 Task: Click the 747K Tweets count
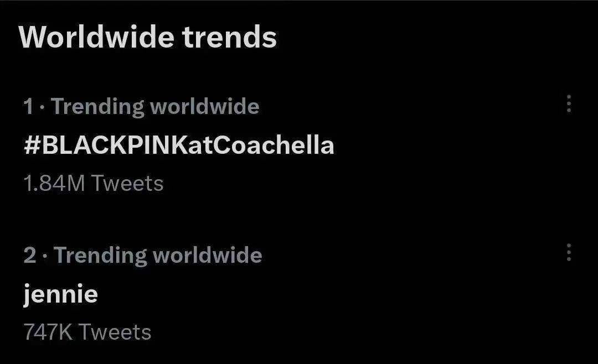pyautogui.click(x=87, y=332)
